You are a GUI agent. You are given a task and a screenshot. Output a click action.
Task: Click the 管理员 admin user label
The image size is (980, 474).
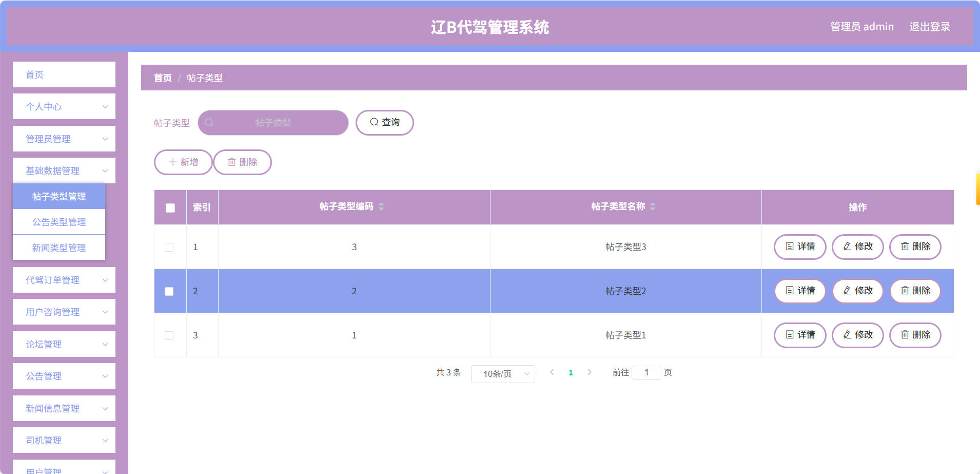[862, 27]
